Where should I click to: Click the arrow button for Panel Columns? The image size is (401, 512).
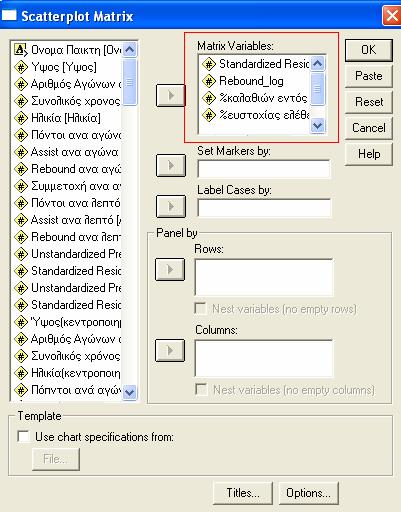170,350
